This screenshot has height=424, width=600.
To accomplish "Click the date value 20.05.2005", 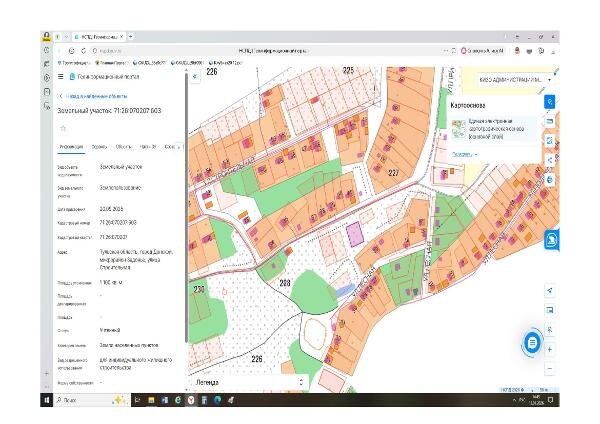I will [x=111, y=209].
